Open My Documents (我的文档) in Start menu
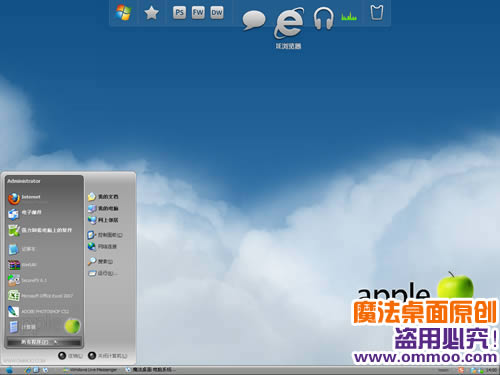 [103, 197]
